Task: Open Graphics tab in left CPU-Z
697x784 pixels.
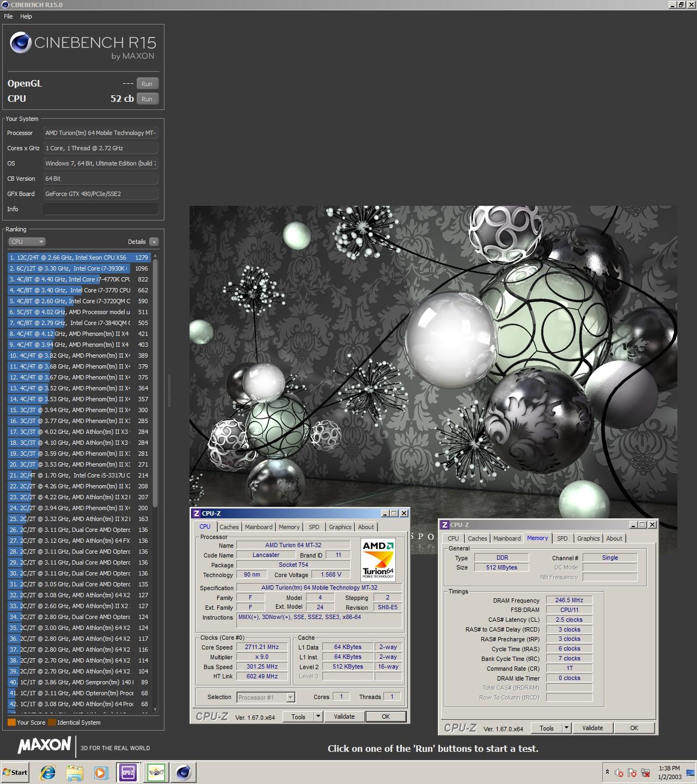Action: tap(340, 527)
